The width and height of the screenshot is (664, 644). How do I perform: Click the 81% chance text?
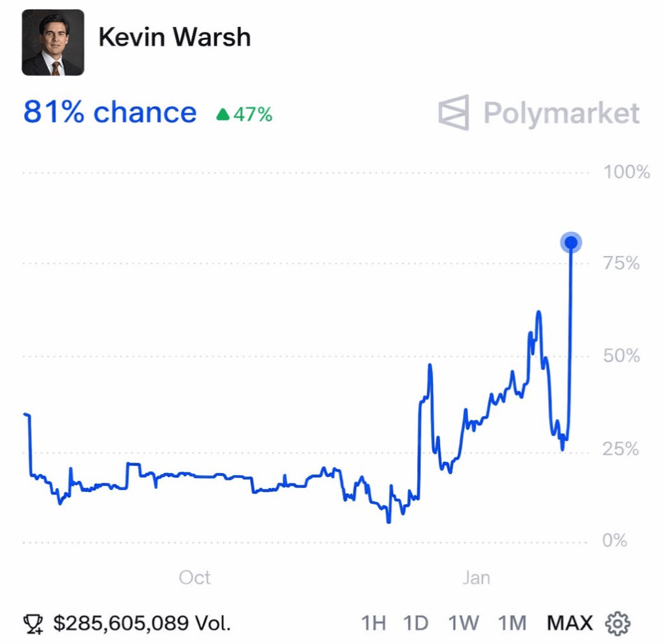point(110,113)
